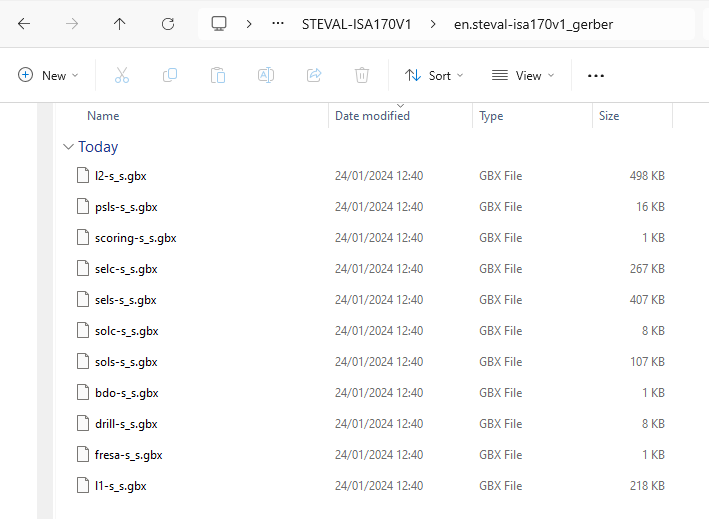
Task: Sort by Type column header
Action: (491, 116)
